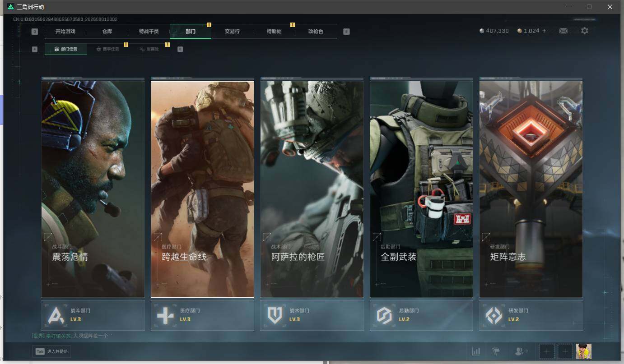This screenshot has width=624, height=364.
Task: Open the 阿萨拉的枪匠 mission card
Action: (312, 189)
